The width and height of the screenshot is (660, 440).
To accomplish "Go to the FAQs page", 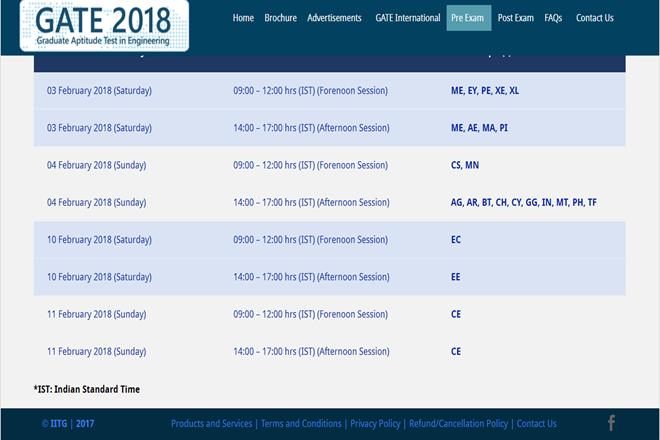I will tap(553, 18).
